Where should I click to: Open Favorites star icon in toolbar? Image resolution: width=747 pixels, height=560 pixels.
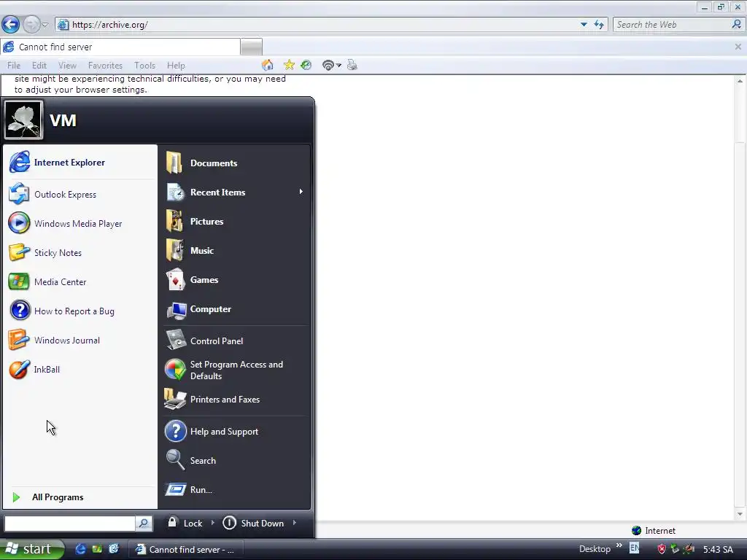coord(289,65)
